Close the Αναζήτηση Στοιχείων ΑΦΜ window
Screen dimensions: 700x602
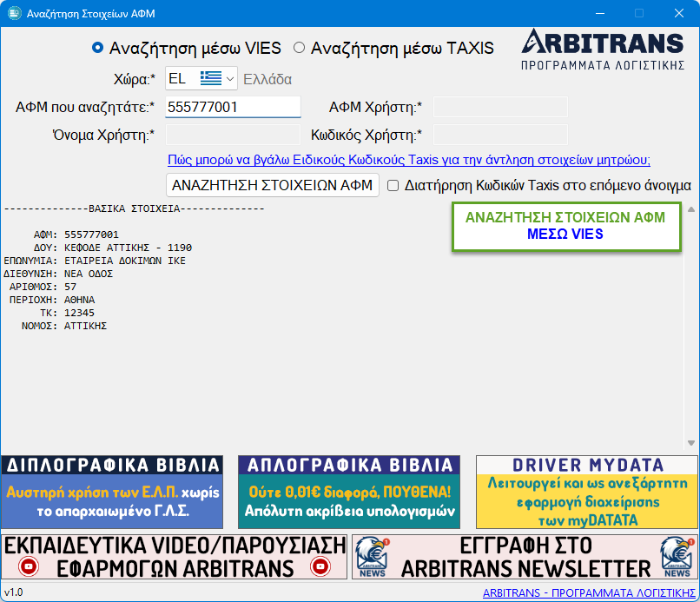[x=679, y=13]
